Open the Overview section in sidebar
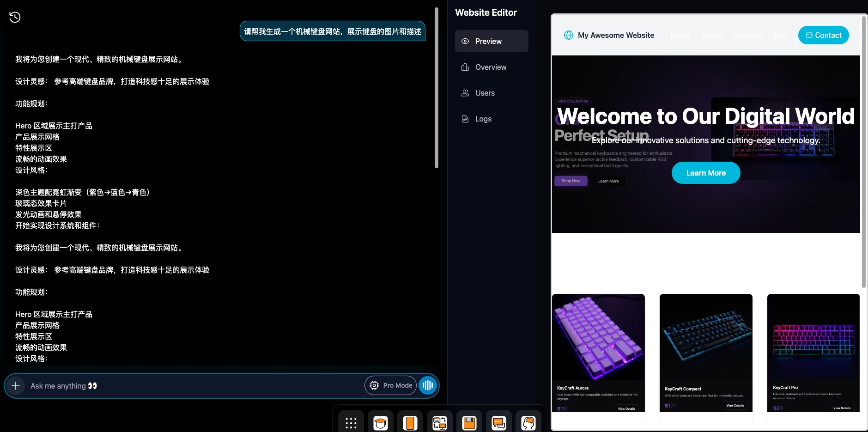Screen dimensions: 868x432 tap(491, 67)
